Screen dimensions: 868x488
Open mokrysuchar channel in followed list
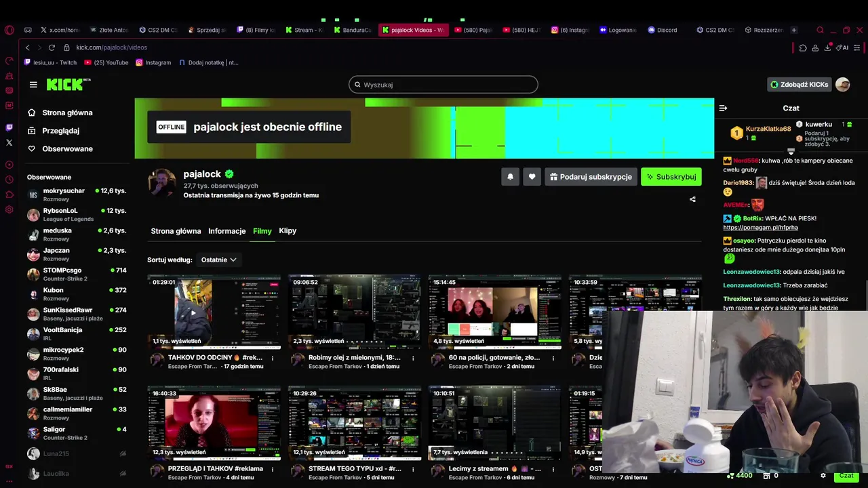coord(77,195)
